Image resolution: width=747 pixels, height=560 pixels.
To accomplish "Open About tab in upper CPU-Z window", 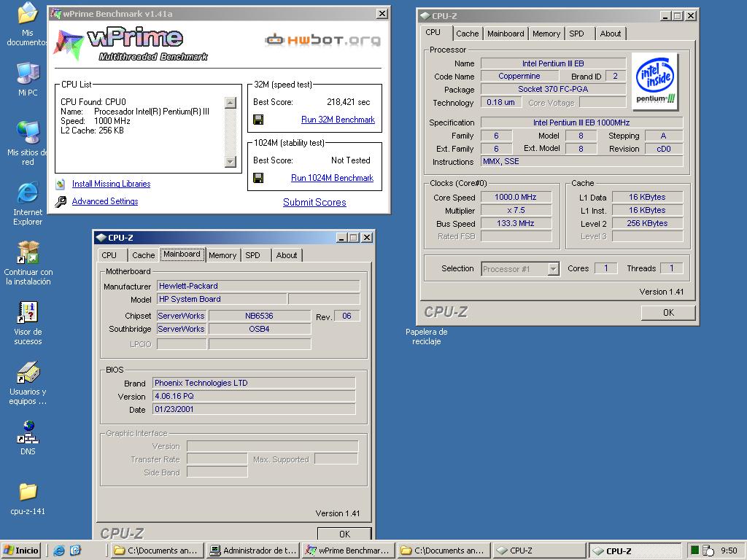I will coord(611,34).
